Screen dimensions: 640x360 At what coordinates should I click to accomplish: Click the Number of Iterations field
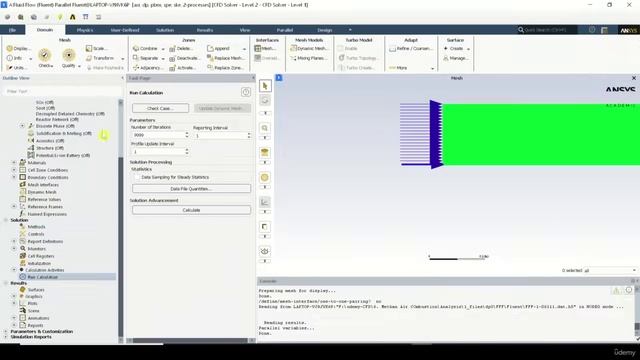pos(158,135)
